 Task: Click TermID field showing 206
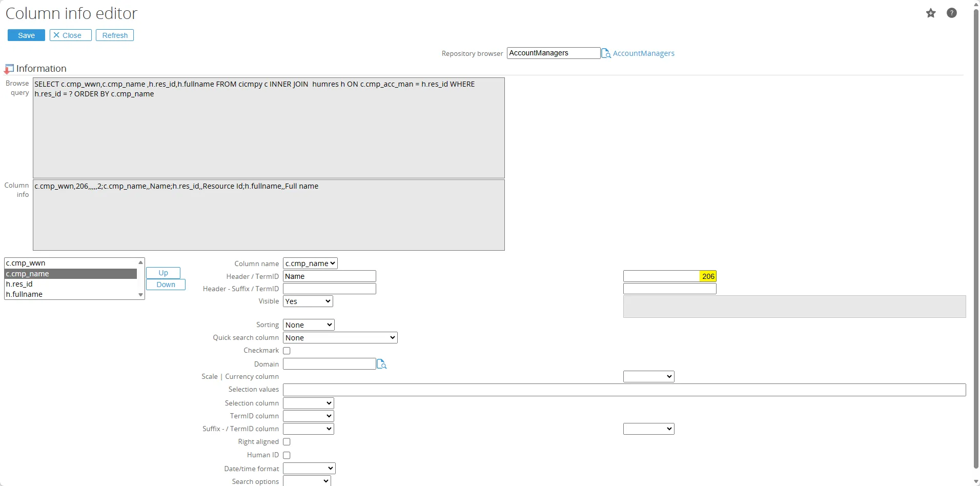[670, 276]
